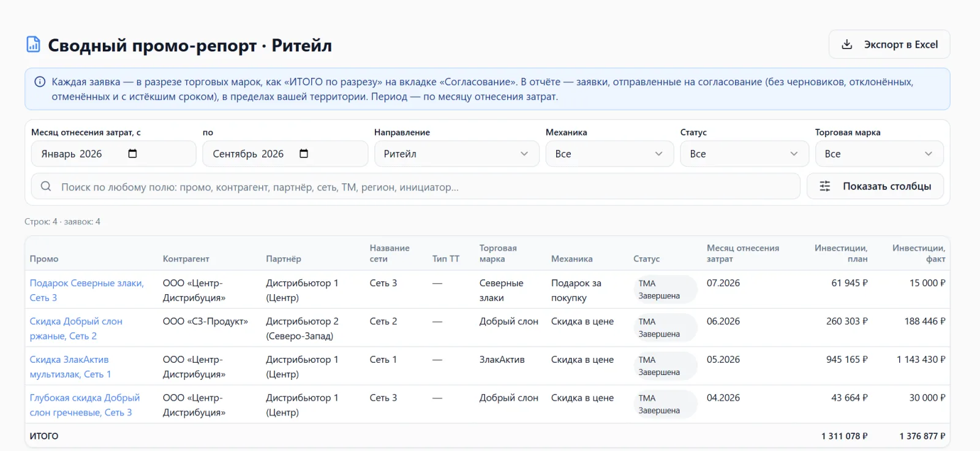Screen dimensions: 980x451
Task: Focus the search field for promo, контрагент, партнёр
Action: tap(415, 186)
